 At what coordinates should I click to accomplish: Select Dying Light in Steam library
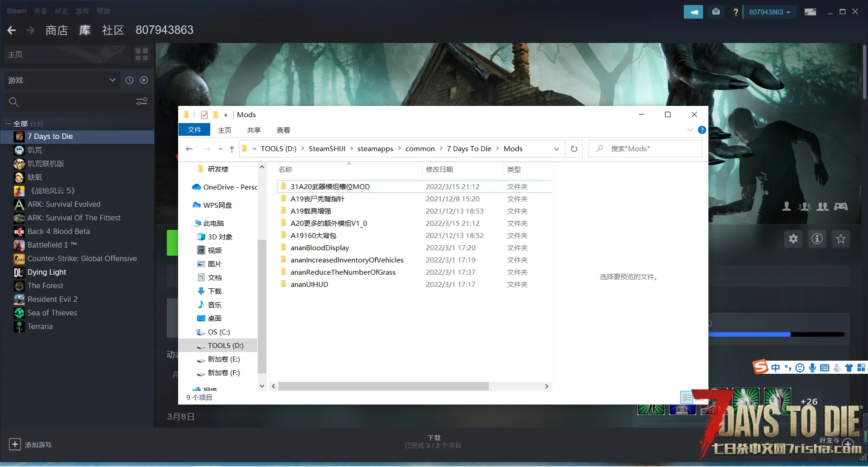point(47,272)
